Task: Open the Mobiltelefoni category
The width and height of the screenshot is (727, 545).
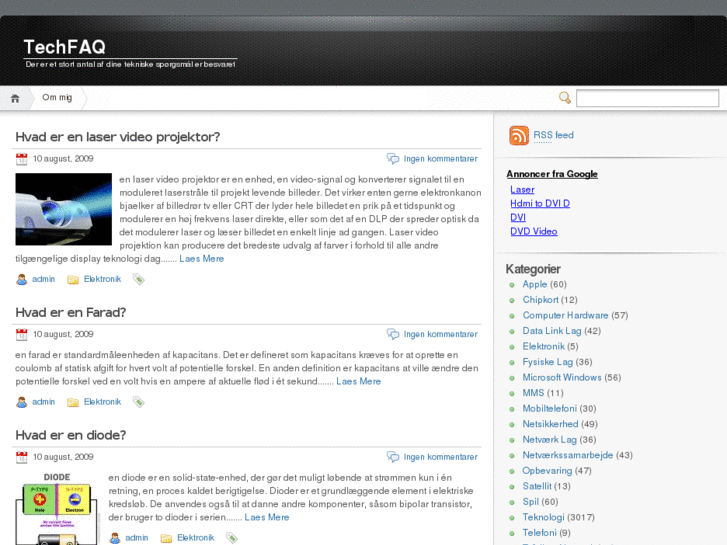Action: pyautogui.click(x=549, y=409)
